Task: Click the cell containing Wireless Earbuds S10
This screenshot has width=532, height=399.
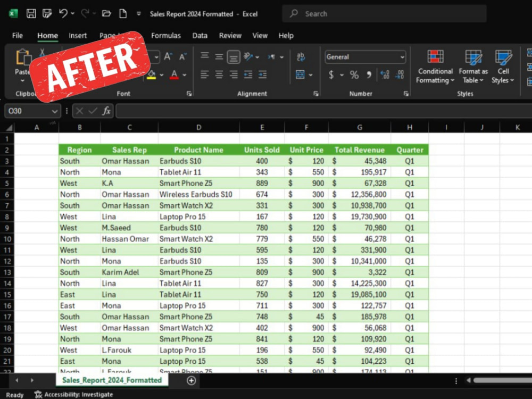Action: coord(198,194)
